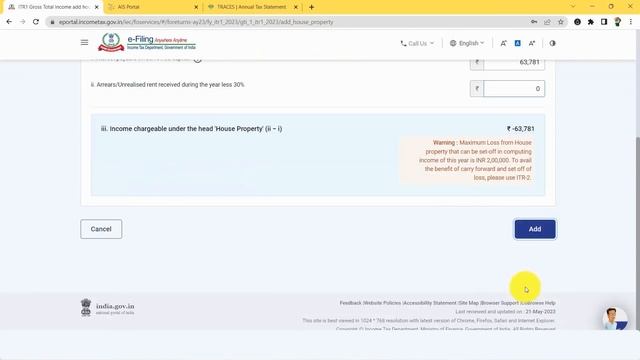Open the Chrome profile avatar

(x=618, y=22)
